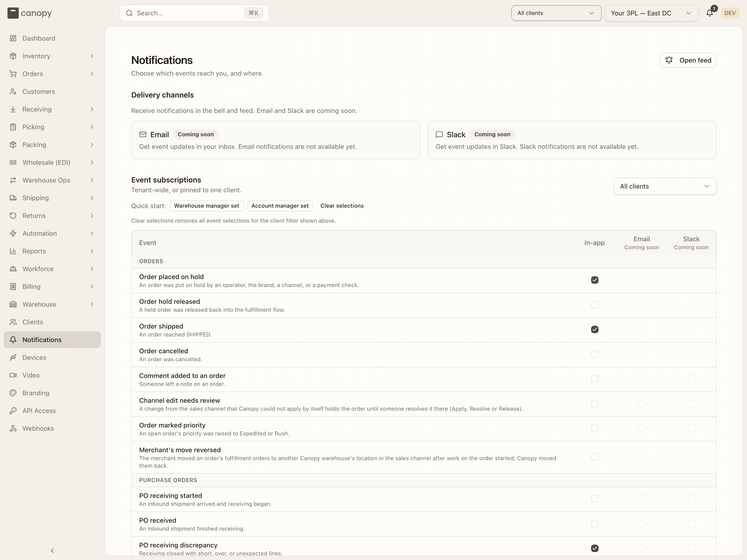
Task: Select Notifications in the sidebar
Action: pos(52,339)
